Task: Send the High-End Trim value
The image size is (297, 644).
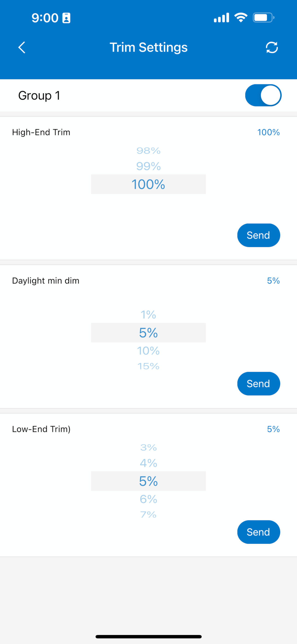Action: [x=259, y=235]
